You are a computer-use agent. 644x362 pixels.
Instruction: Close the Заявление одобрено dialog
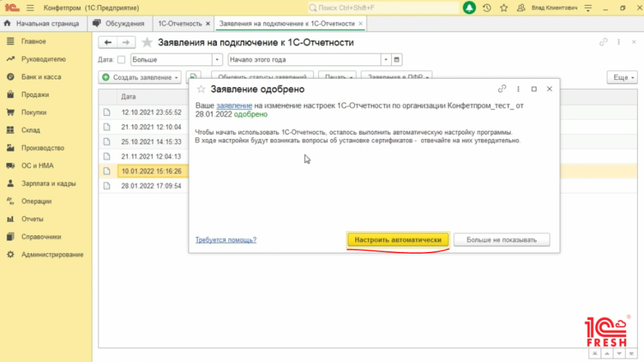pyautogui.click(x=550, y=89)
